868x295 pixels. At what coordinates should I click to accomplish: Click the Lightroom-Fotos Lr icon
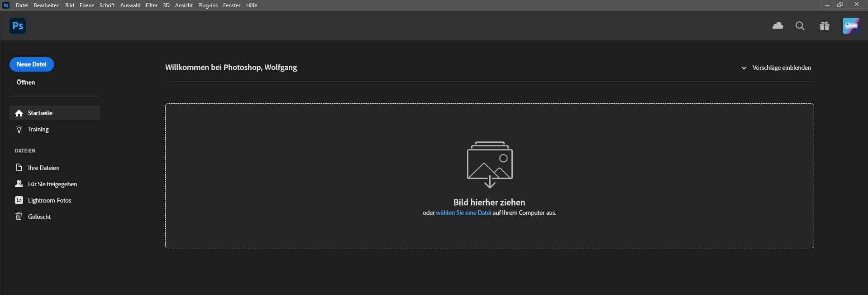[x=19, y=200]
